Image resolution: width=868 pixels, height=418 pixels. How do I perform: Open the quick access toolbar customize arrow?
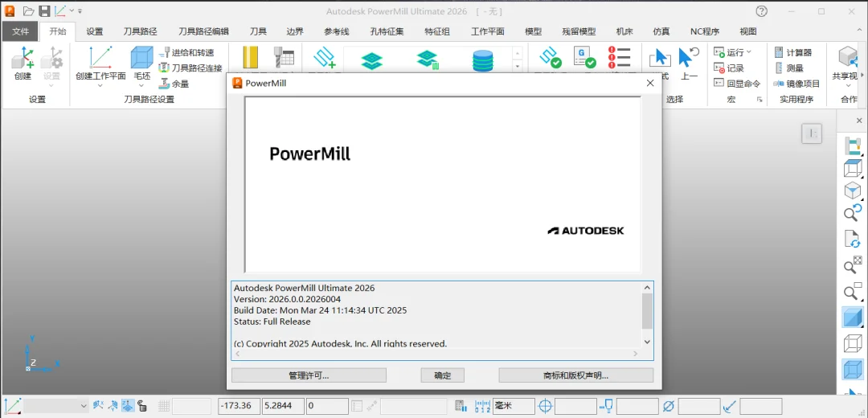tap(80, 11)
